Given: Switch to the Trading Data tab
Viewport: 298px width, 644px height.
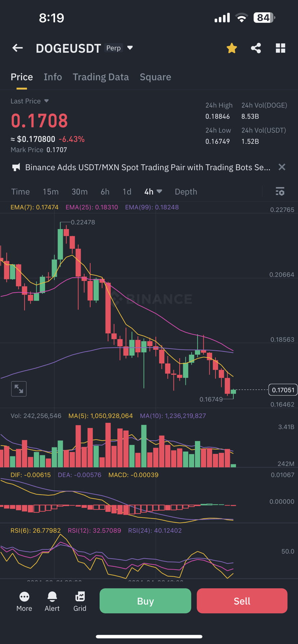Looking at the screenshot, I should point(101,77).
